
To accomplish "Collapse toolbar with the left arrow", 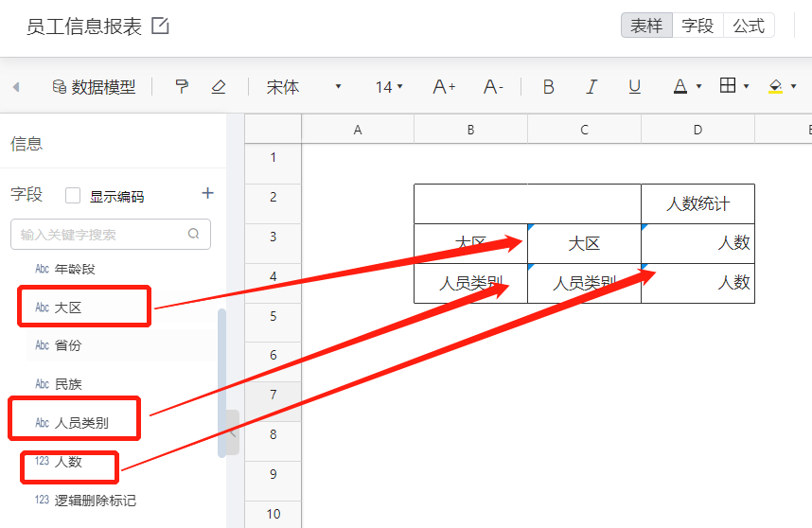I will [x=16, y=86].
